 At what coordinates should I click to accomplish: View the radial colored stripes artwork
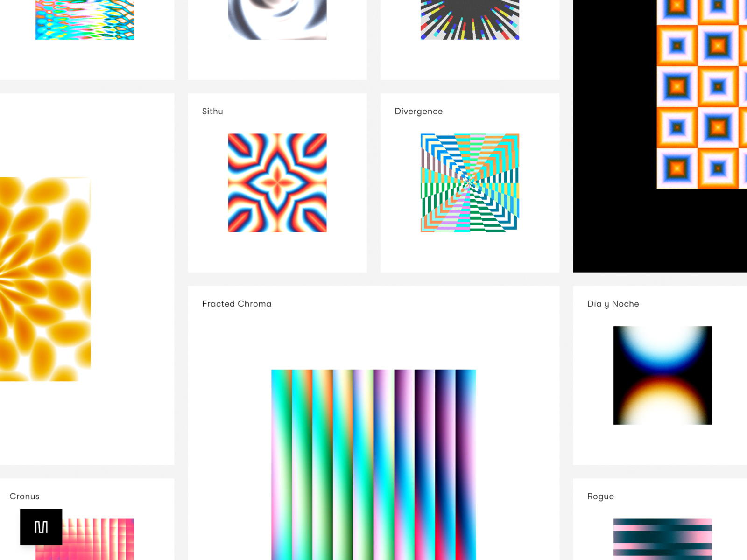click(470, 20)
